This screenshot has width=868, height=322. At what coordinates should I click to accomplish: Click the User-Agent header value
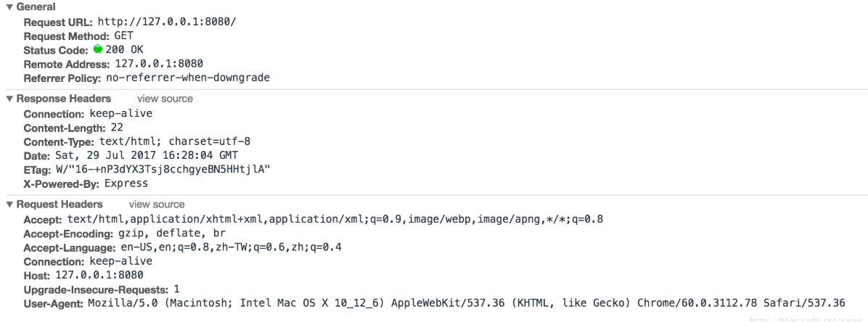click(467, 303)
